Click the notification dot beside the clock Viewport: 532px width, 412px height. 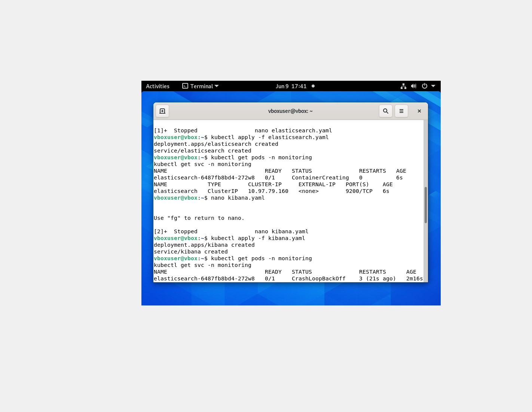(x=313, y=86)
